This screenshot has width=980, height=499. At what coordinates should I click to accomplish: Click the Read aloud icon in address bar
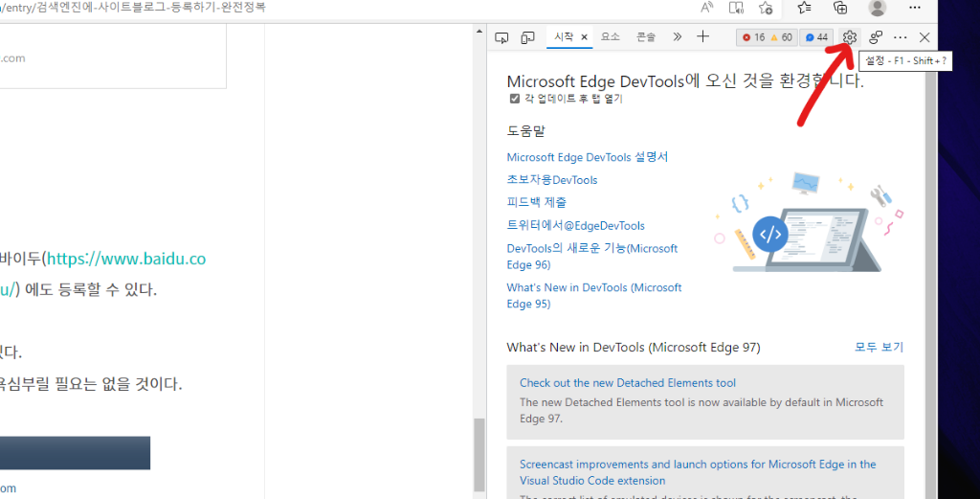[x=706, y=8]
